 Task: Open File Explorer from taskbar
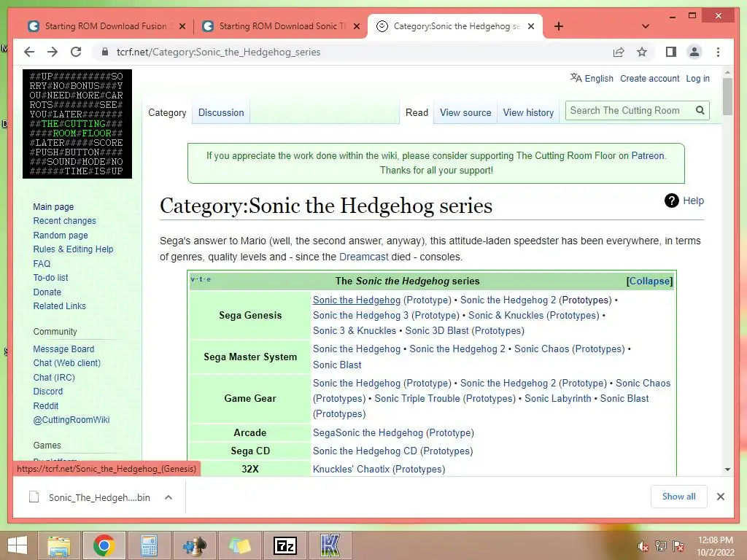[x=58, y=545]
